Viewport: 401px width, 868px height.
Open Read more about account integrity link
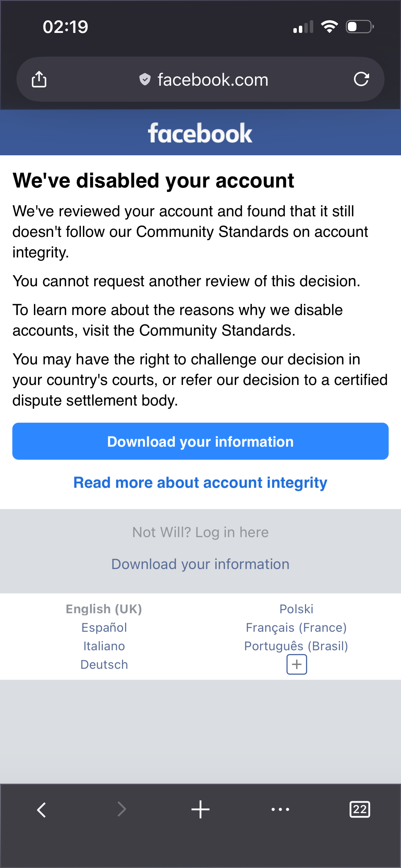[x=200, y=482]
